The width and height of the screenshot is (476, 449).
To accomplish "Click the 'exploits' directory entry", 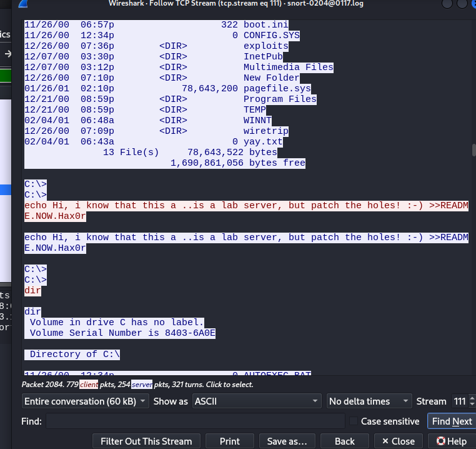I will click(266, 46).
